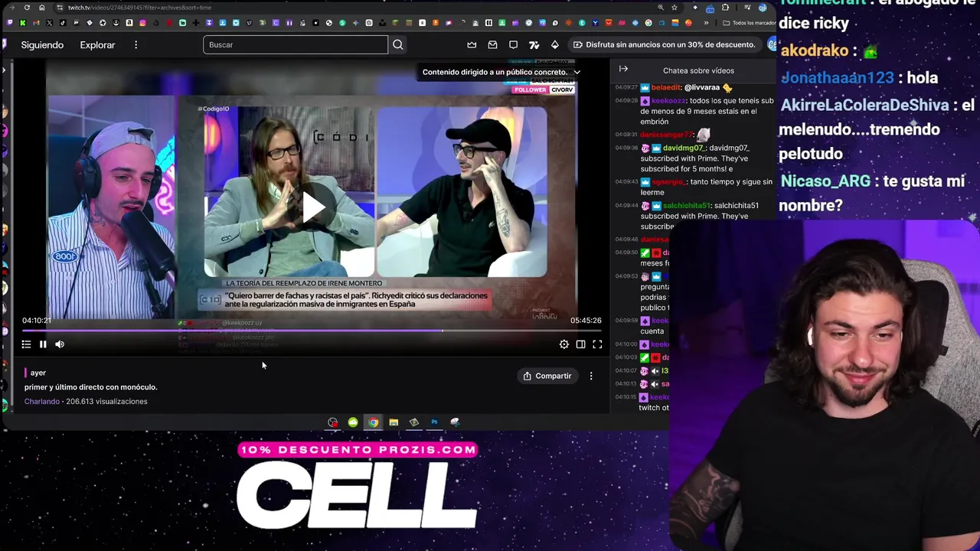The image size is (980, 551).
Task: Click the Compartir share button
Action: click(x=547, y=376)
